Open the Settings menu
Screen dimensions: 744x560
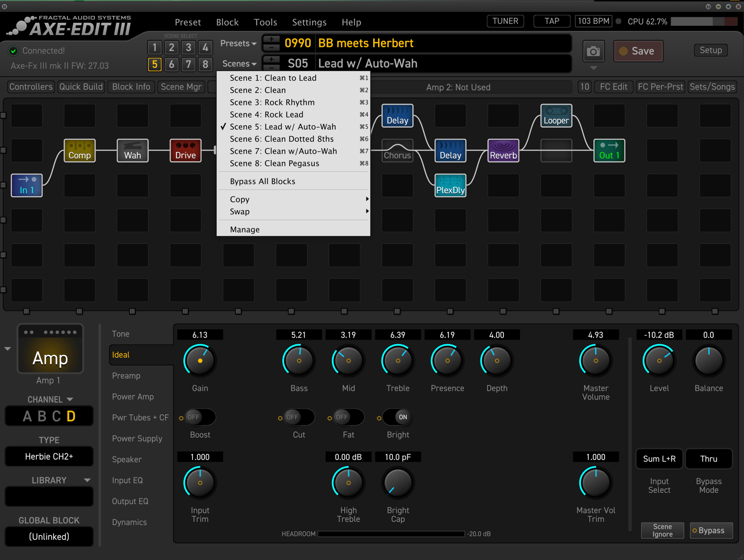pos(309,22)
